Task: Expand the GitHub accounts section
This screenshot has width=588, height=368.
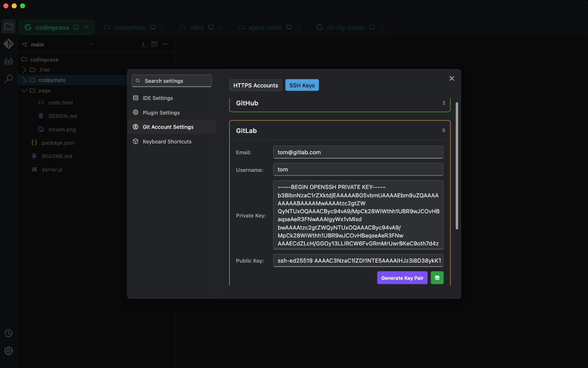Action: tap(340, 103)
